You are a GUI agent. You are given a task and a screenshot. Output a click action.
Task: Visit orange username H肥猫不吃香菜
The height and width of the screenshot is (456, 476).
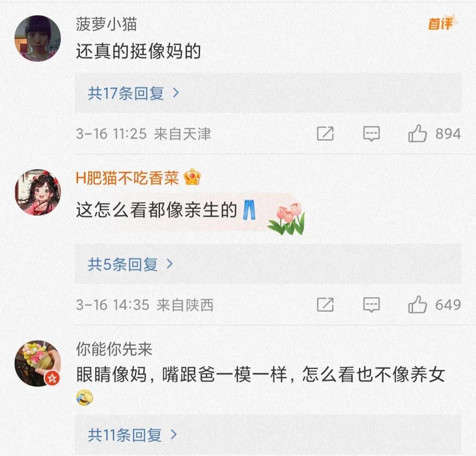(x=127, y=178)
